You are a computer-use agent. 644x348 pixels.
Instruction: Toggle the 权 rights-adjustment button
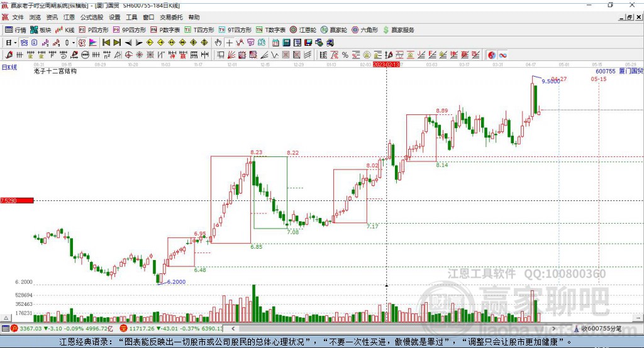[x=82, y=43]
